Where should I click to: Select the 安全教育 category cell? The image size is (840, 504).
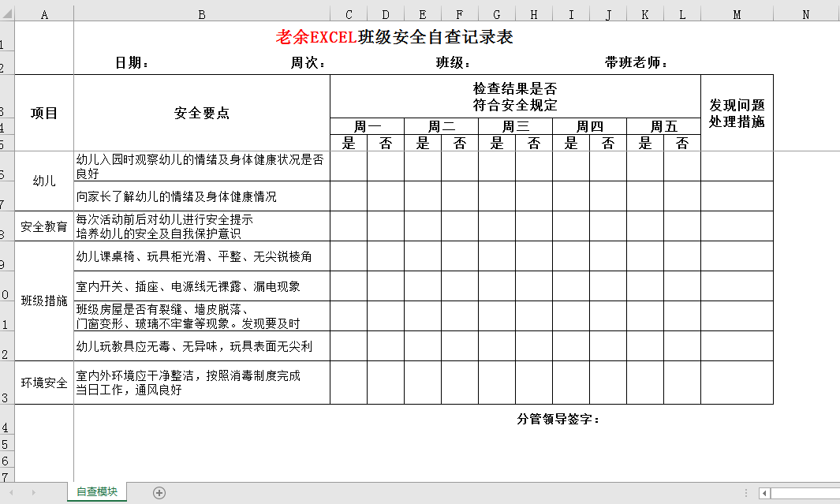[x=44, y=226]
